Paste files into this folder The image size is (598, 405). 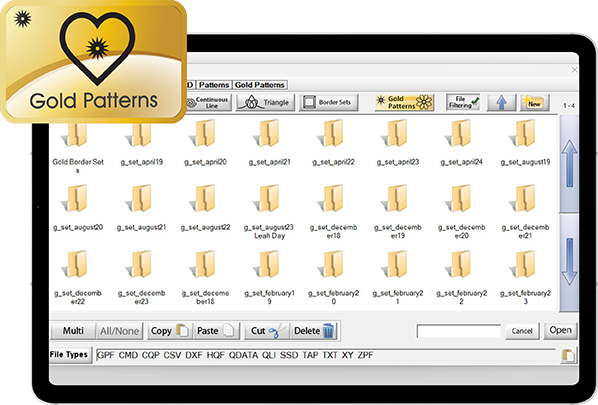pyautogui.click(x=216, y=331)
